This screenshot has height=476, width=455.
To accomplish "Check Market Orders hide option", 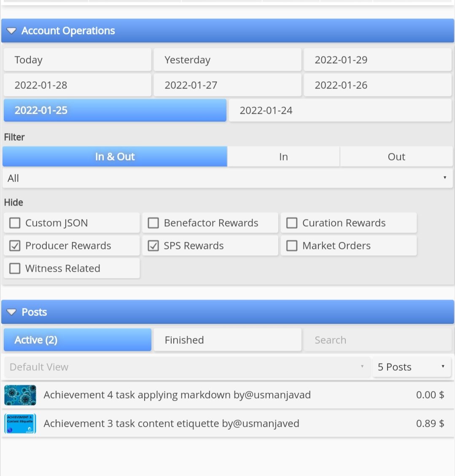I will click(x=292, y=246).
